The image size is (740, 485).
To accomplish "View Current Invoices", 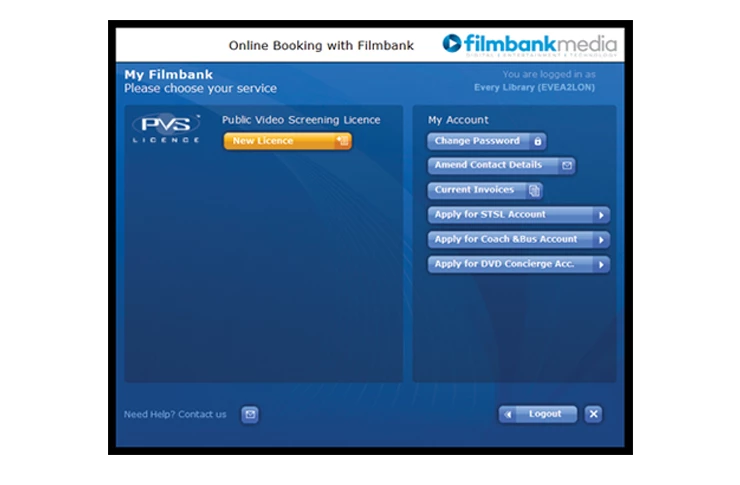I will [x=485, y=190].
